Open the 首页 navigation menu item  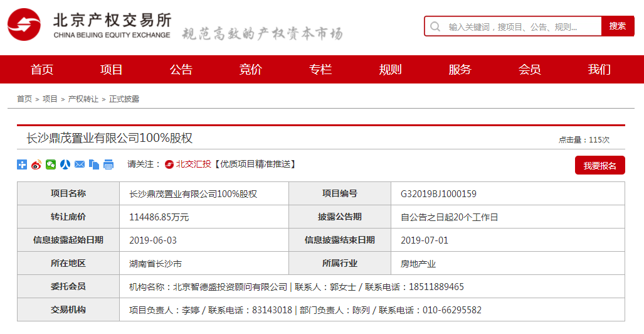click(x=42, y=70)
